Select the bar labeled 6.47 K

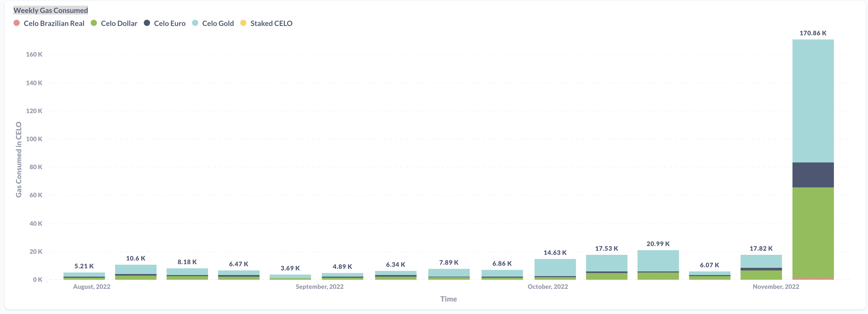239,275
